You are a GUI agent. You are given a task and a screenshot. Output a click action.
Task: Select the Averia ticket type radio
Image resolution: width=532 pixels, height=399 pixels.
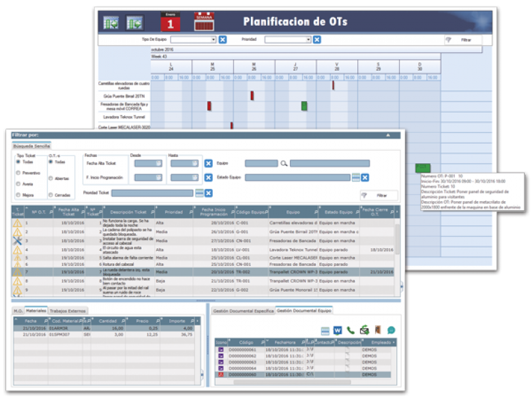pos(19,184)
